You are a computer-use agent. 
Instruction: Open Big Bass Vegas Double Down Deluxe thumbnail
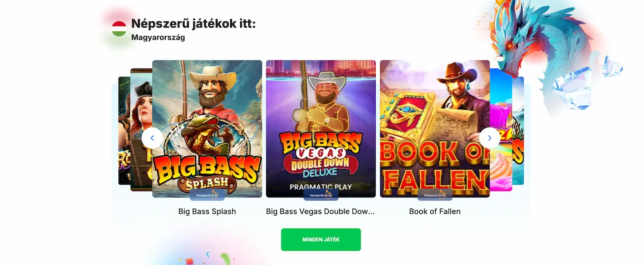click(321, 129)
